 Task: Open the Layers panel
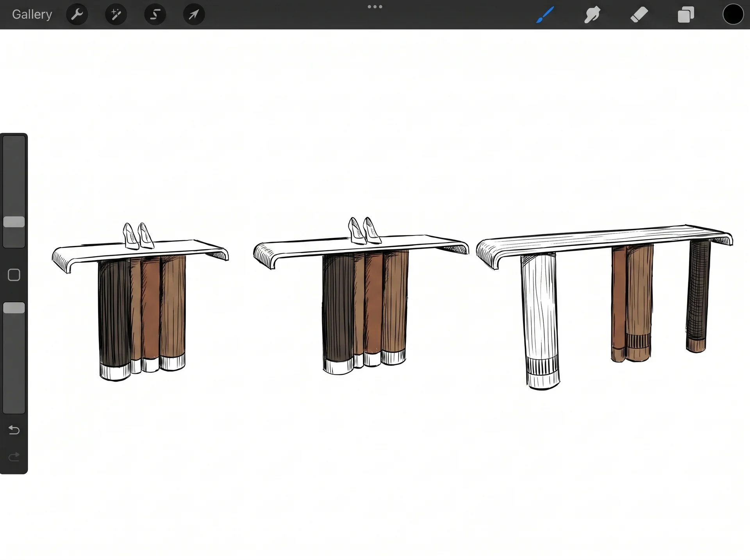(686, 15)
